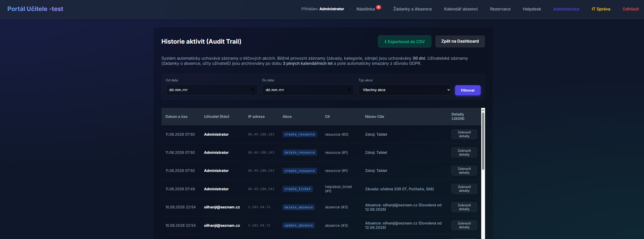The width and height of the screenshot is (644, 239).
Task: Open Kalendář absencí page
Action: click(x=461, y=9)
